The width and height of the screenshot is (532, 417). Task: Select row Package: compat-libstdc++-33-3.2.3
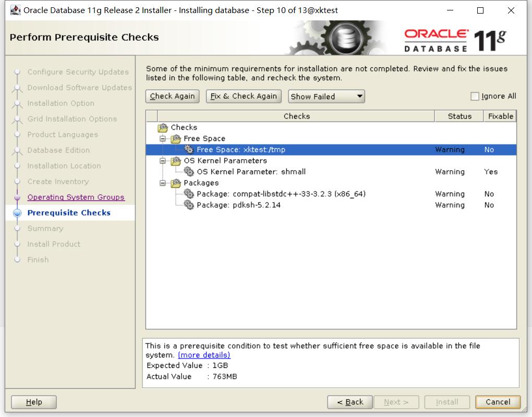pos(331,194)
